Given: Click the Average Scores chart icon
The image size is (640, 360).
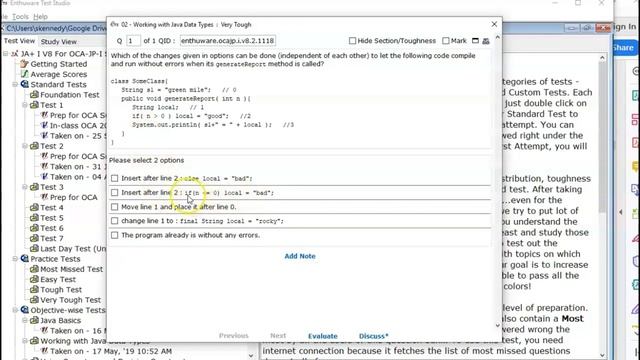Looking at the screenshot, I should tap(24, 74).
